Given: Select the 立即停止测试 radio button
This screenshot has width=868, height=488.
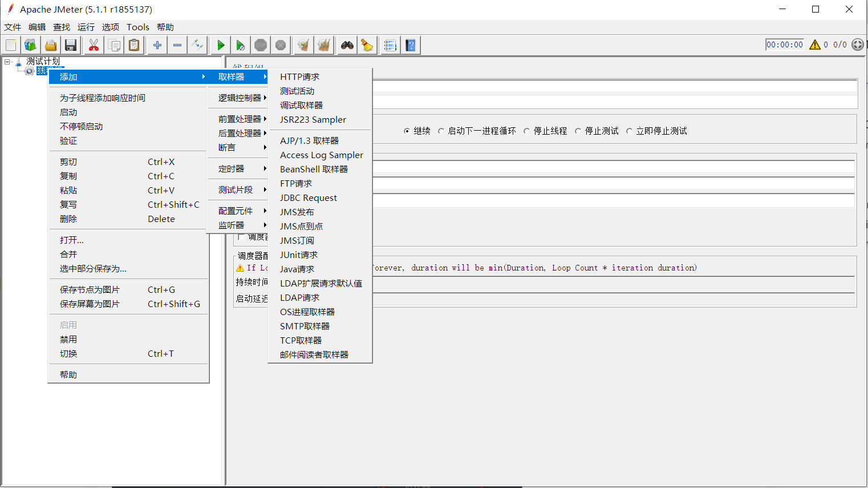Looking at the screenshot, I should (x=656, y=131).
